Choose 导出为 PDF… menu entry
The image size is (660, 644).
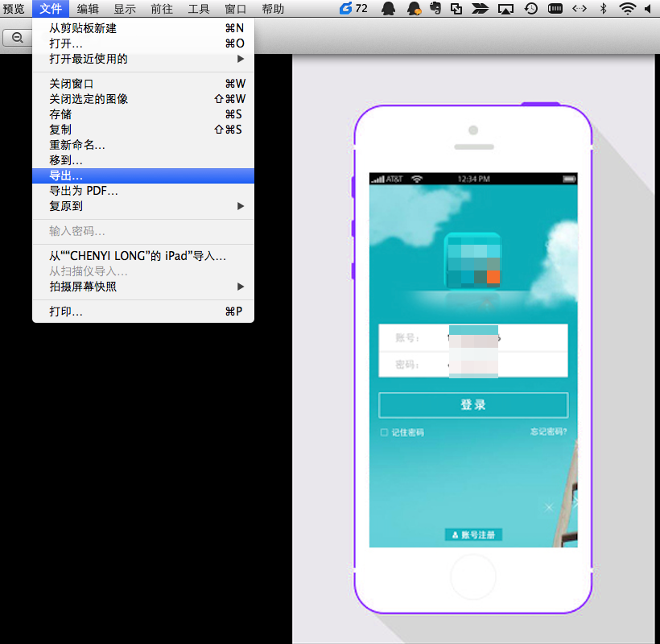(143, 191)
